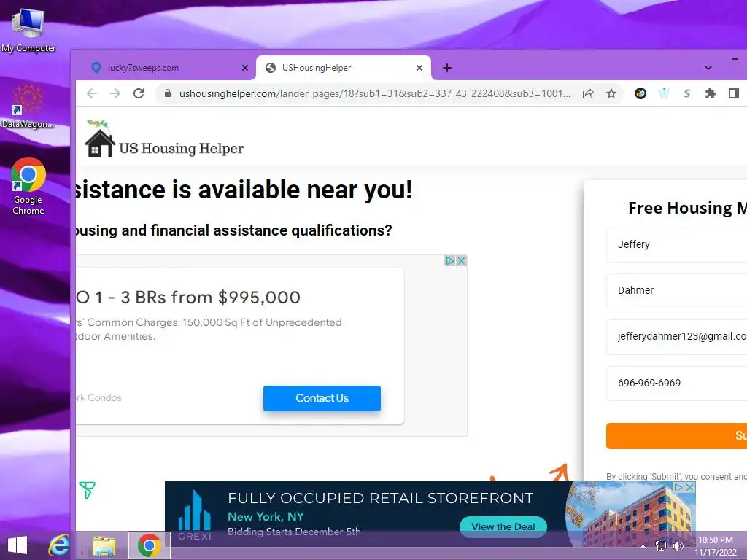Open My Computer desktop icon
Screen dimensions: 747x560
[x=28, y=29]
